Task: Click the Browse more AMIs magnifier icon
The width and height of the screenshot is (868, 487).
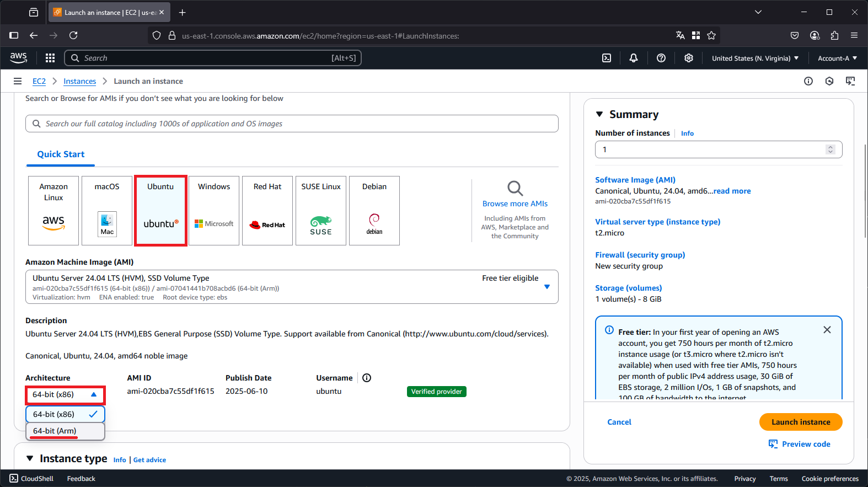Action: 515,188
